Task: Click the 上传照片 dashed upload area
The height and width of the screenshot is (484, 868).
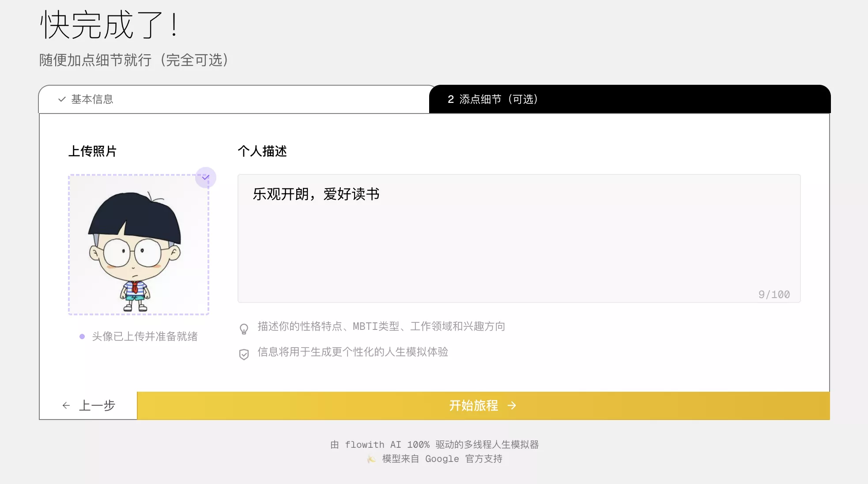Action: click(x=138, y=245)
